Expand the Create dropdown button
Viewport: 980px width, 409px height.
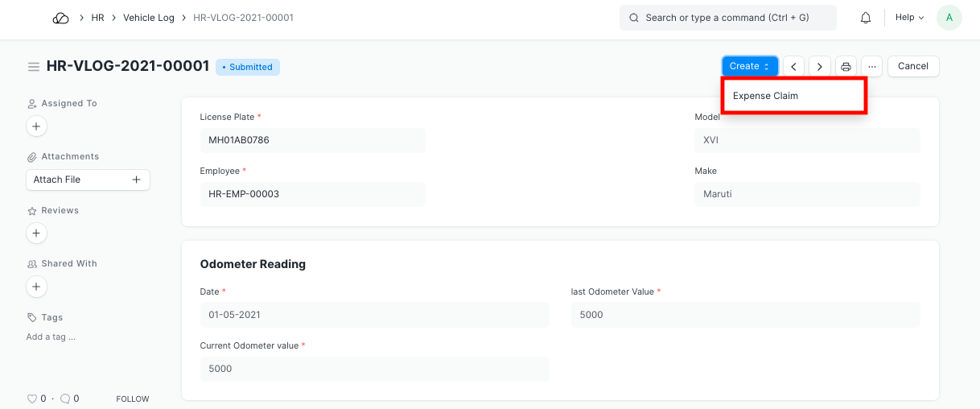[750, 67]
